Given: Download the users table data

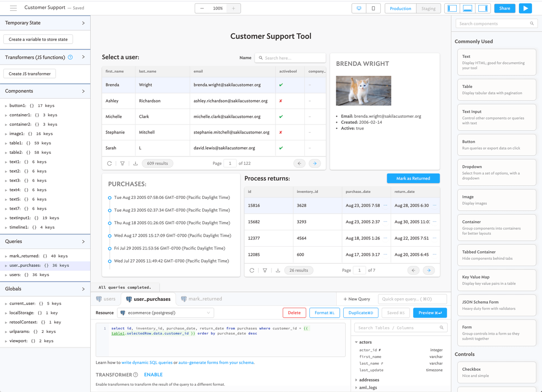Looking at the screenshot, I should (135, 163).
